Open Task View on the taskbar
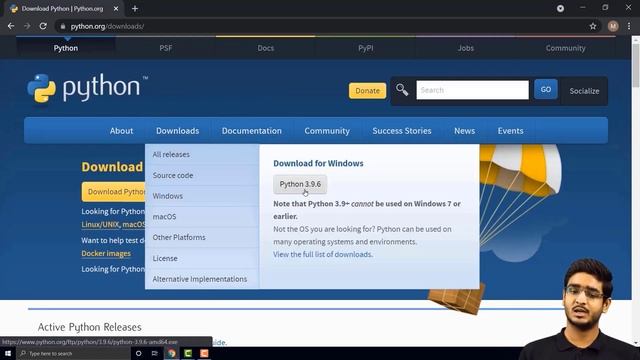Viewport: 640px width, 360px height. (155, 353)
